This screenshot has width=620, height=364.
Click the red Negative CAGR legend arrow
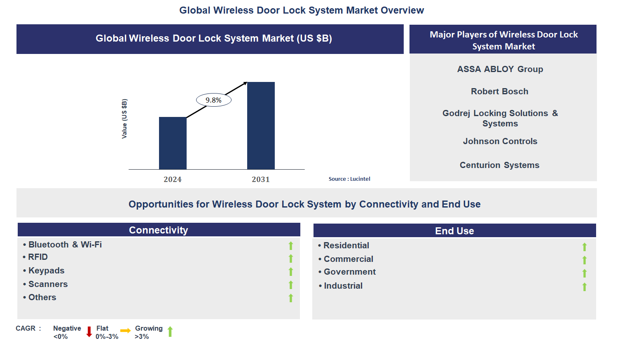coord(89,332)
